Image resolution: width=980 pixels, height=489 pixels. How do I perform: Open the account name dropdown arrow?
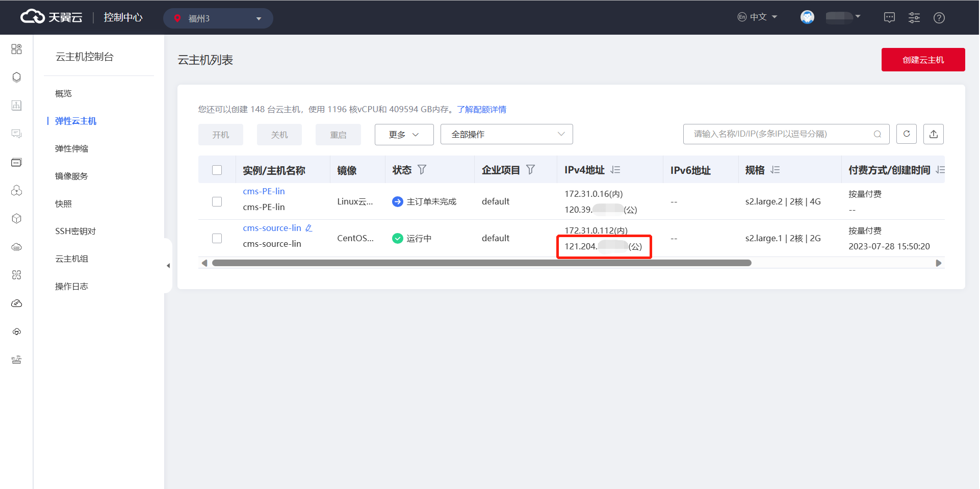(x=858, y=17)
